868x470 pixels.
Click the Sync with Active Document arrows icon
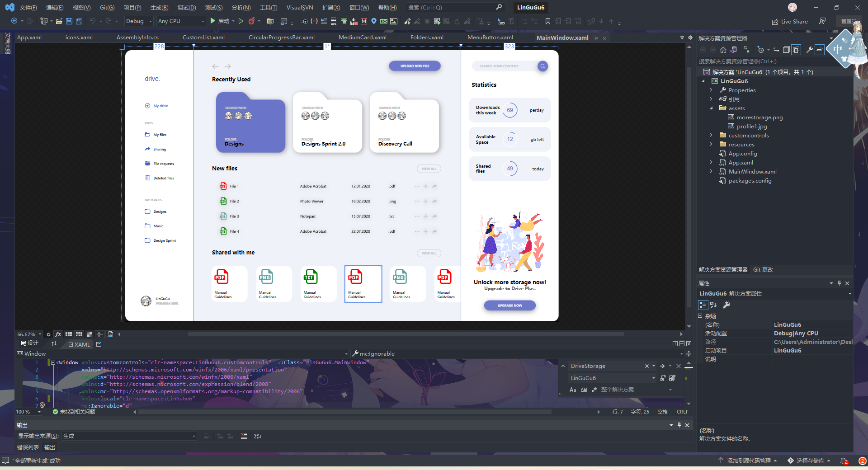click(776, 50)
